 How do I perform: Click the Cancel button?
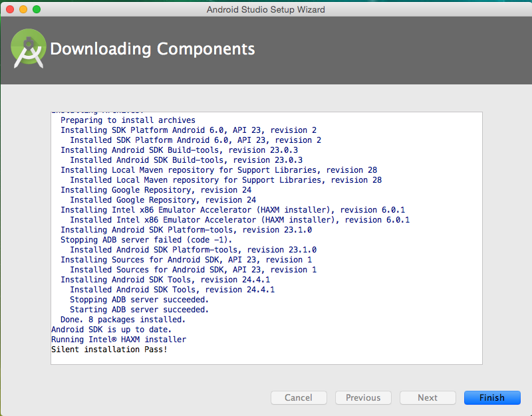(x=299, y=397)
